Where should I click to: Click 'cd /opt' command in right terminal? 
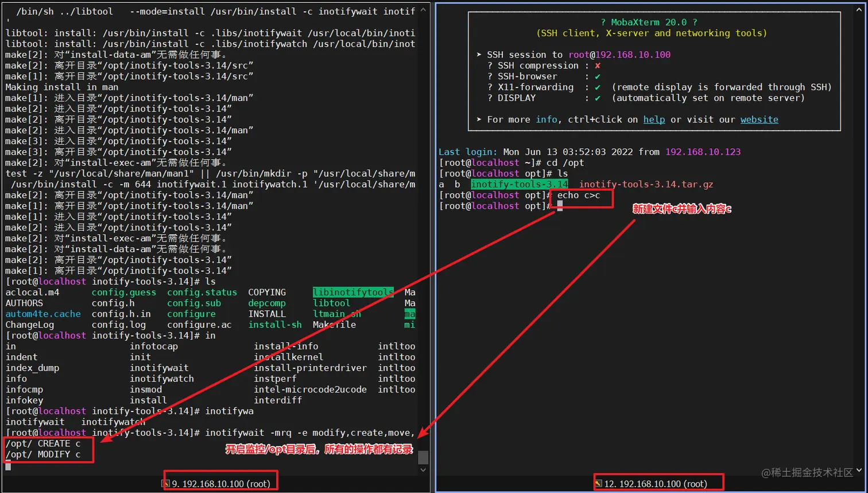coord(565,163)
